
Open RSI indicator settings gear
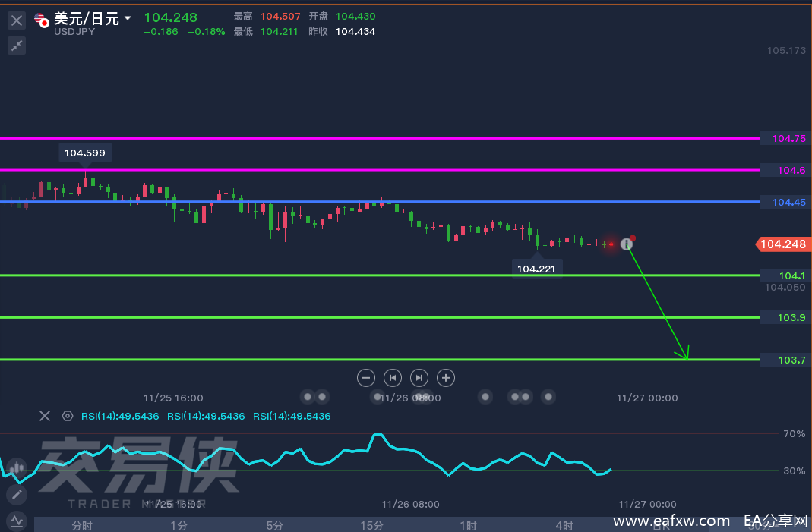pos(68,416)
